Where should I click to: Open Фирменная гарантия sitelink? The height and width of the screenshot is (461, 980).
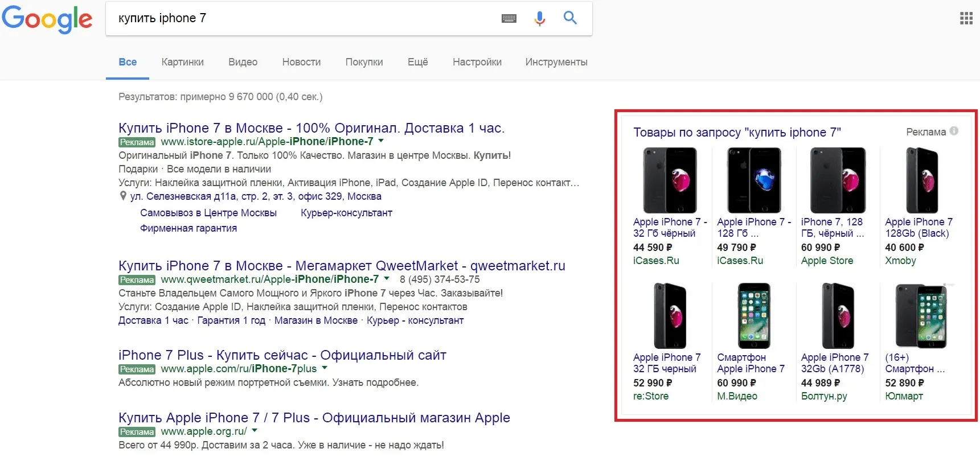188,228
